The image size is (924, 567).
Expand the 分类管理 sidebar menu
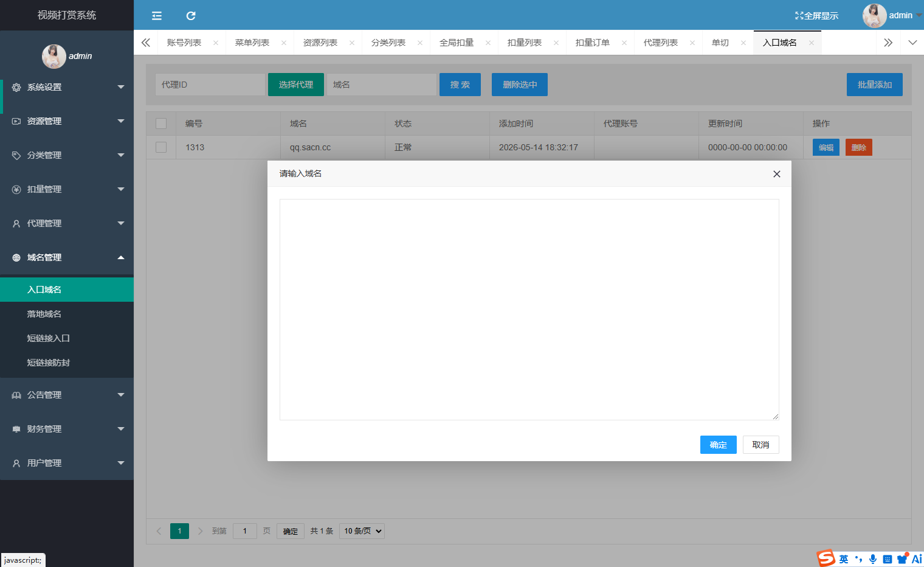pos(67,155)
